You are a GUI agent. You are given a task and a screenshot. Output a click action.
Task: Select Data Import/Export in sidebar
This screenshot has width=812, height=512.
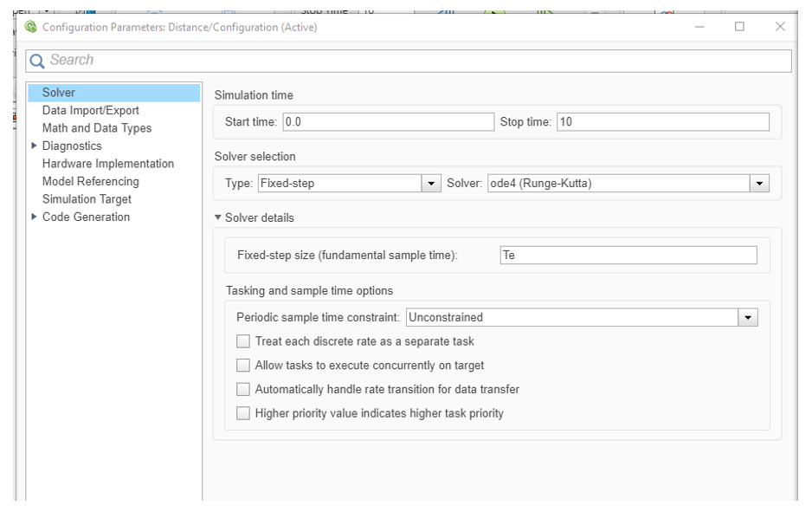point(90,110)
